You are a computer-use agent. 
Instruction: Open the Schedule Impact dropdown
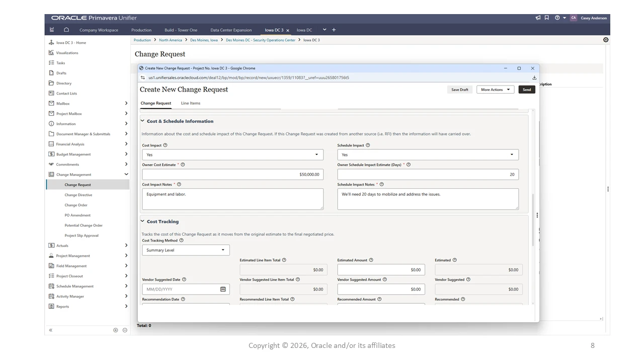pyautogui.click(x=428, y=154)
